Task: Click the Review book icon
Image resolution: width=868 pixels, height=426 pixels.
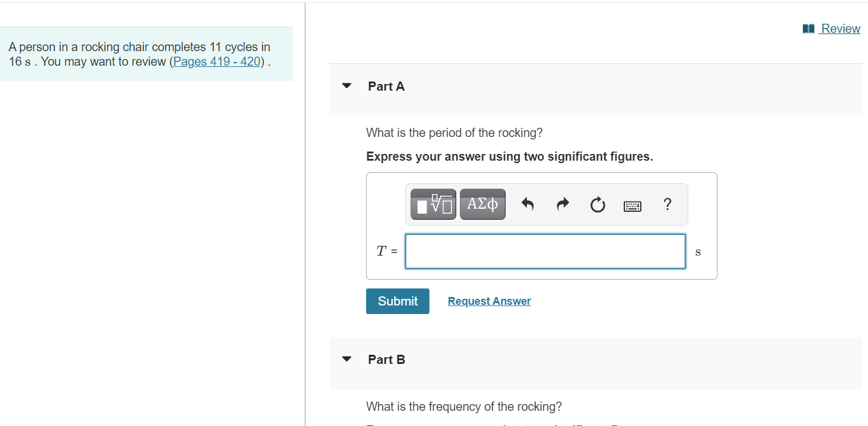Action: pos(808,29)
